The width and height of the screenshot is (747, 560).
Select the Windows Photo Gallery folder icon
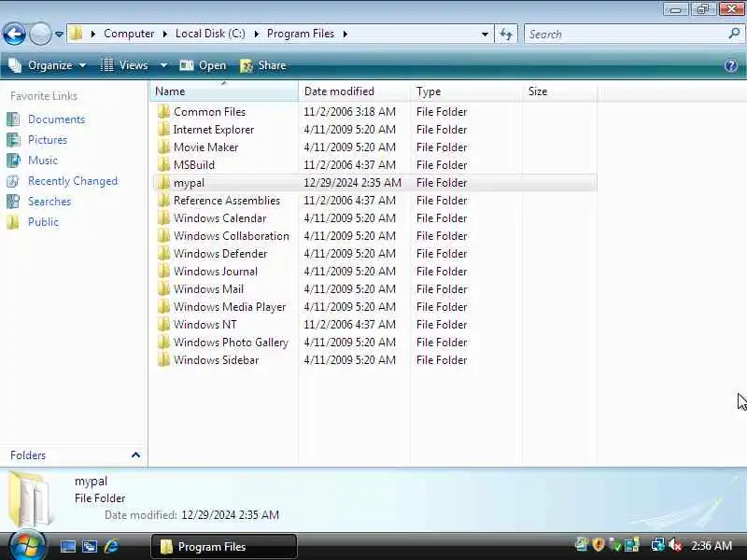point(163,343)
